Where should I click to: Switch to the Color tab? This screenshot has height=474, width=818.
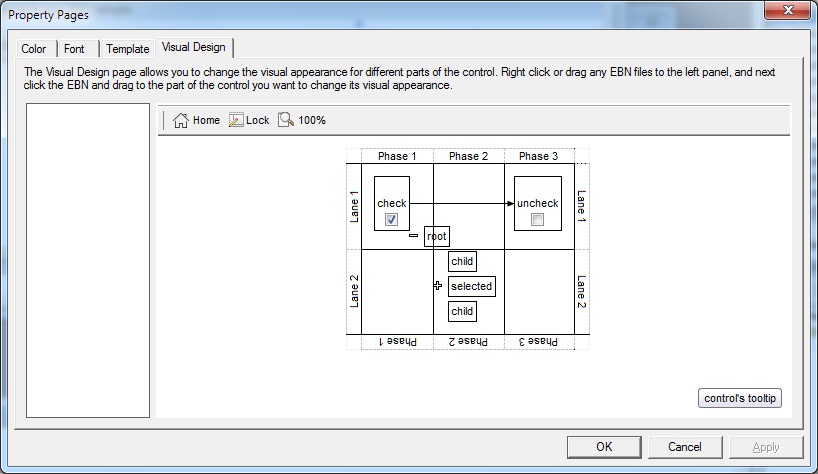pyautogui.click(x=34, y=49)
